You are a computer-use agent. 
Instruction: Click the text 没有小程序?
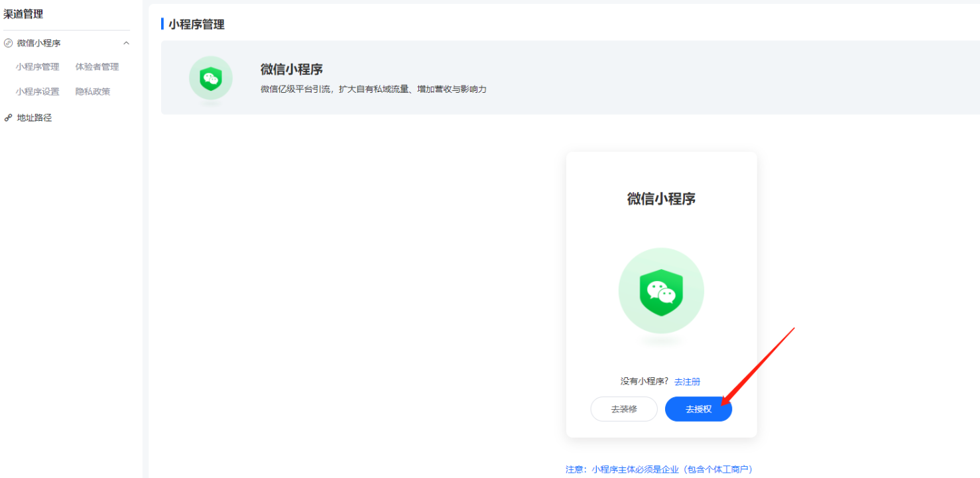tap(644, 381)
